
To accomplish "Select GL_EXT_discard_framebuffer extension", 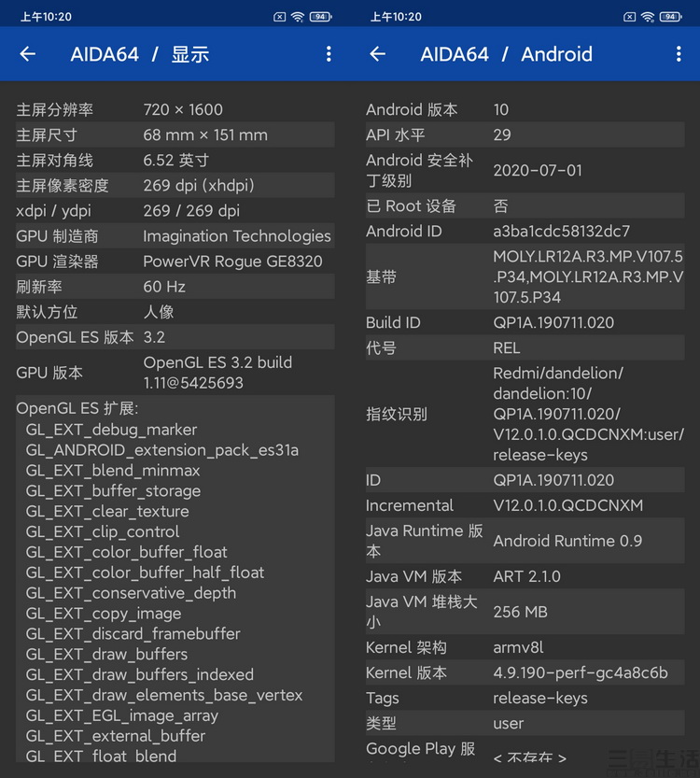I will (x=133, y=633).
